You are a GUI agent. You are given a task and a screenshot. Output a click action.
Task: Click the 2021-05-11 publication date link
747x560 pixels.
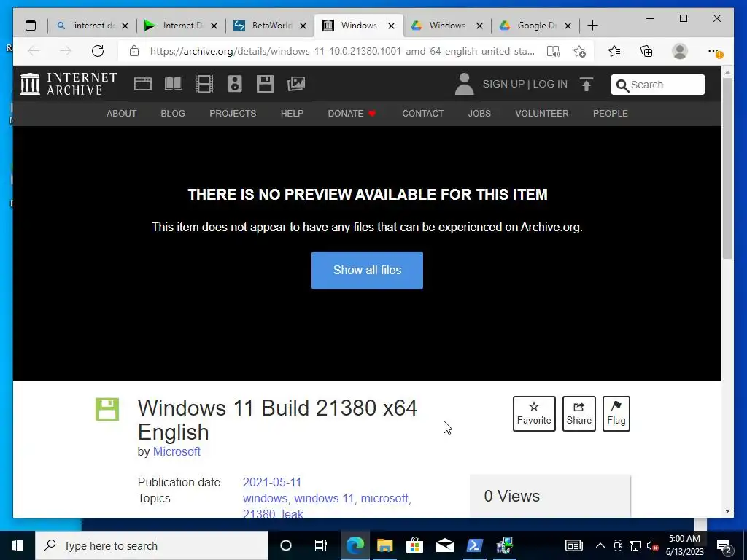pos(272,482)
